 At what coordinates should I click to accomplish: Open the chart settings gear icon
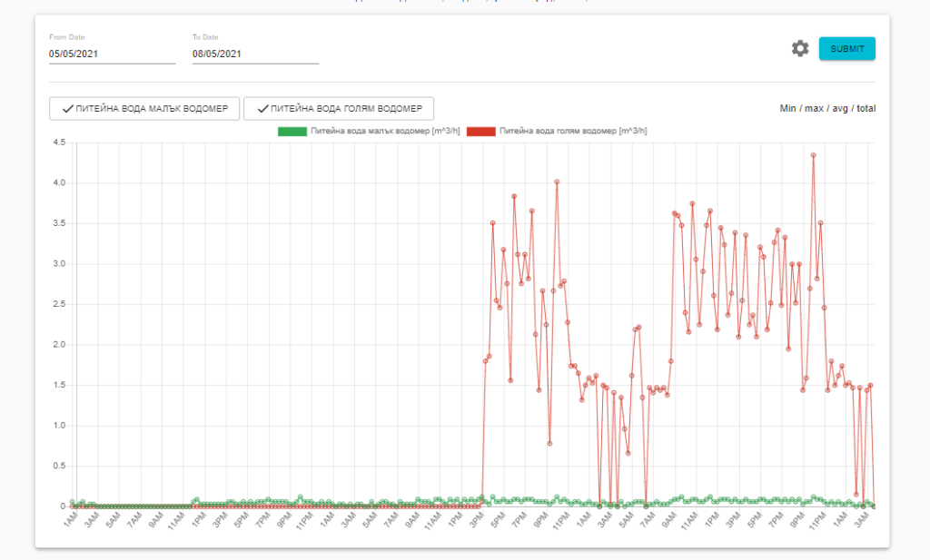(x=800, y=49)
